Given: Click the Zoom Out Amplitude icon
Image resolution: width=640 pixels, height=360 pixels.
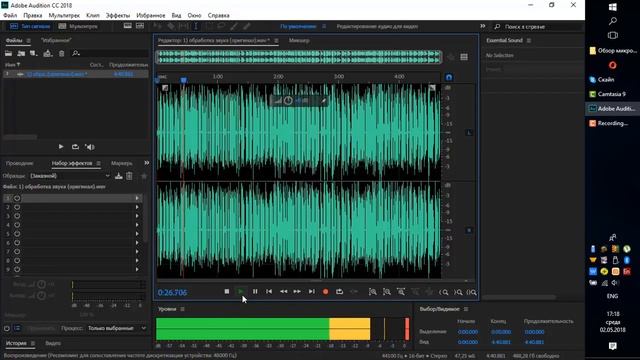Looking at the screenshot, I should [387, 292].
